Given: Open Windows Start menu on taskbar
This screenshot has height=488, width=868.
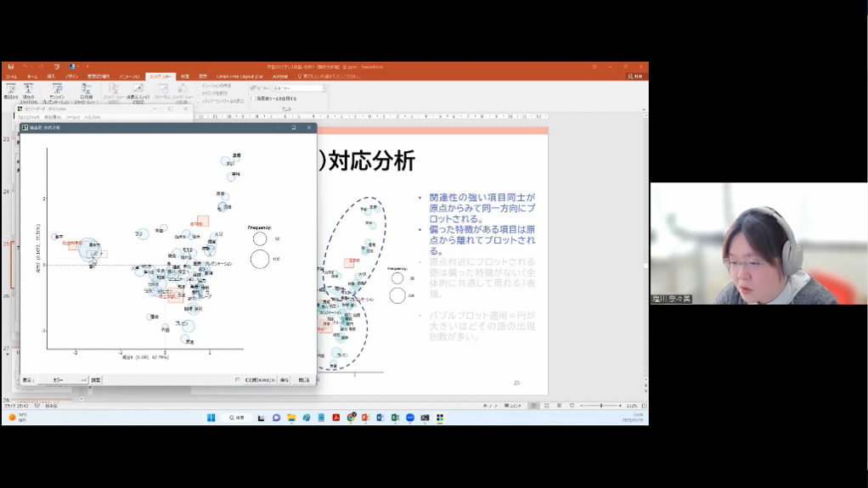Looking at the screenshot, I should (x=211, y=418).
